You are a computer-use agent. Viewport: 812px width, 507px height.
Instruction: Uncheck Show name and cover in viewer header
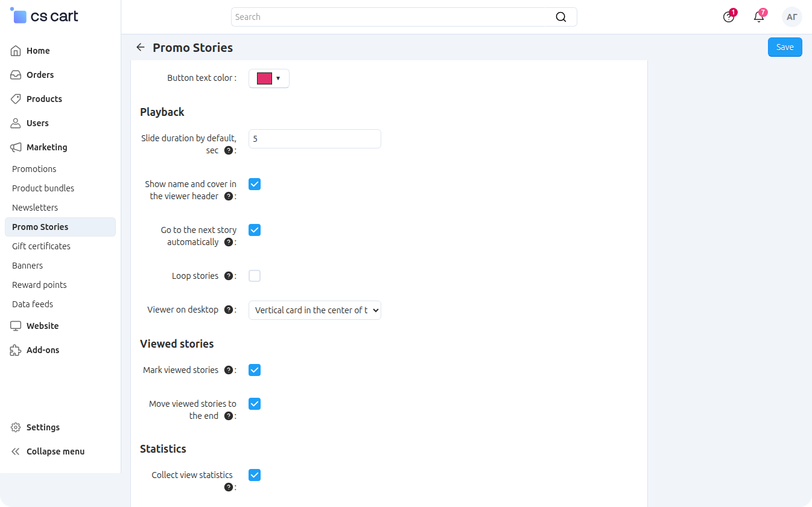click(255, 184)
